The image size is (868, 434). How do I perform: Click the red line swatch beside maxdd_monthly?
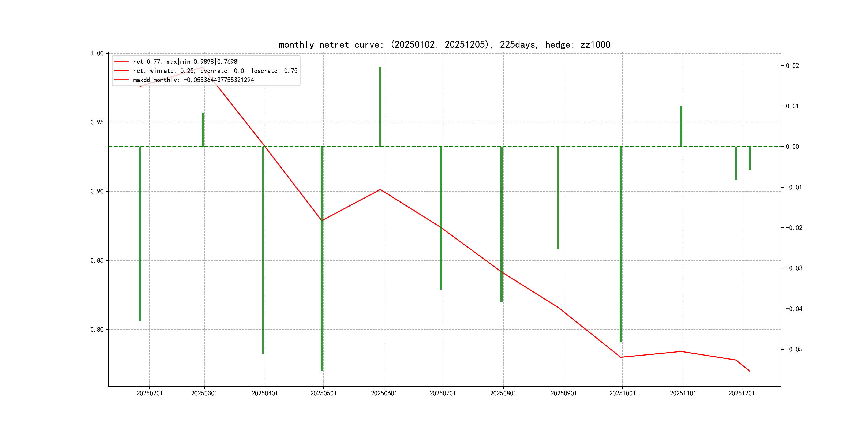click(x=121, y=80)
